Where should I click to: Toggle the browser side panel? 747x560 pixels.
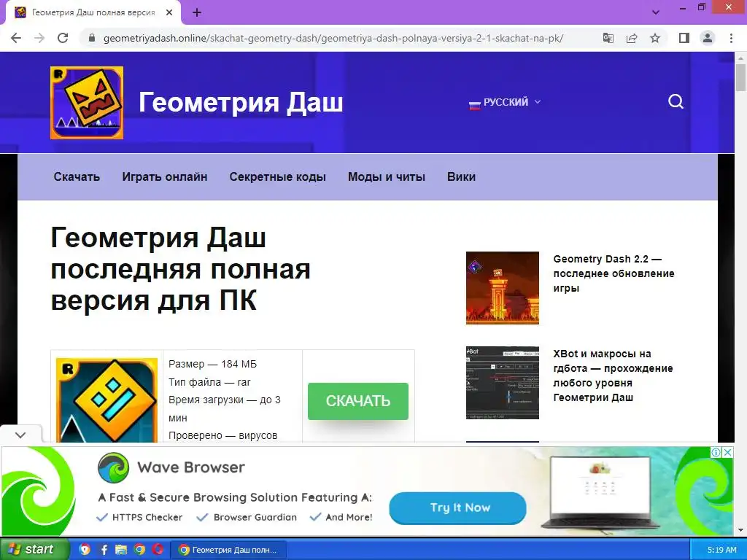coord(684,38)
